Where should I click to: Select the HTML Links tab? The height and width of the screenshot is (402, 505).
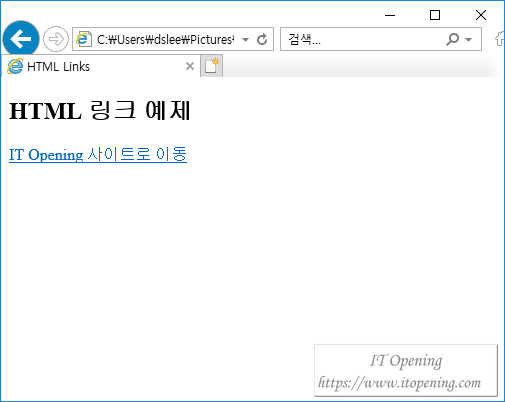(x=101, y=66)
